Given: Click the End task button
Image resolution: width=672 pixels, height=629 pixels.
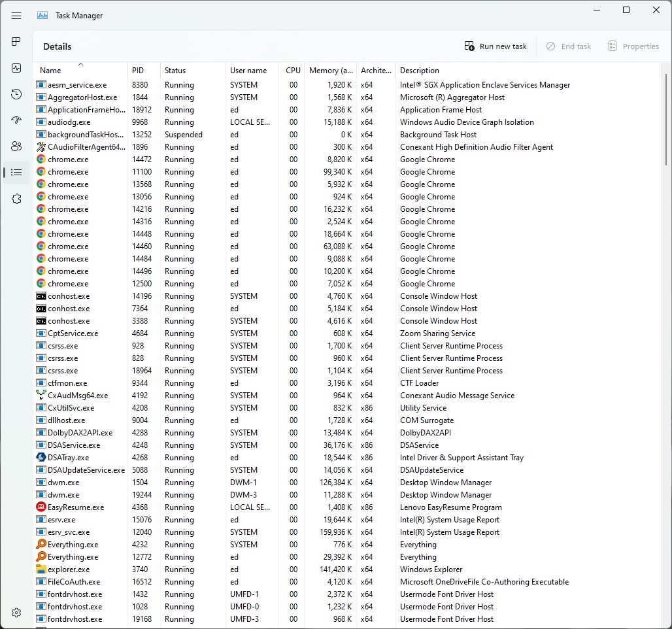Looking at the screenshot, I should [x=569, y=46].
